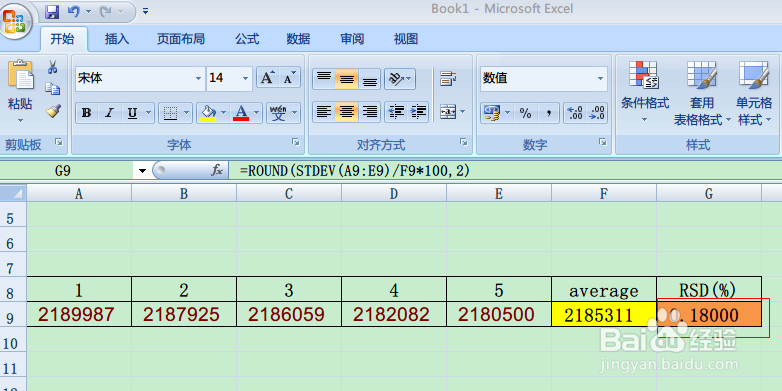Switch to the 审阅 tab

tap(352, 39)
